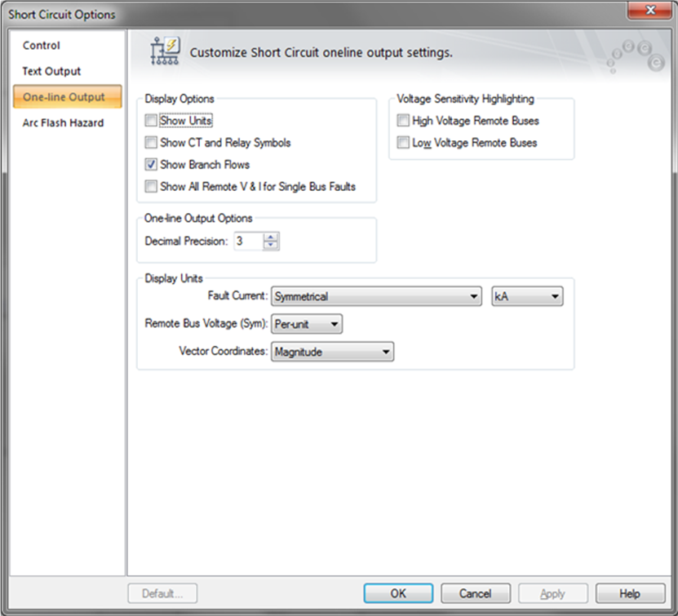Open the Fault Current Symmetrical dropdown

376,297
